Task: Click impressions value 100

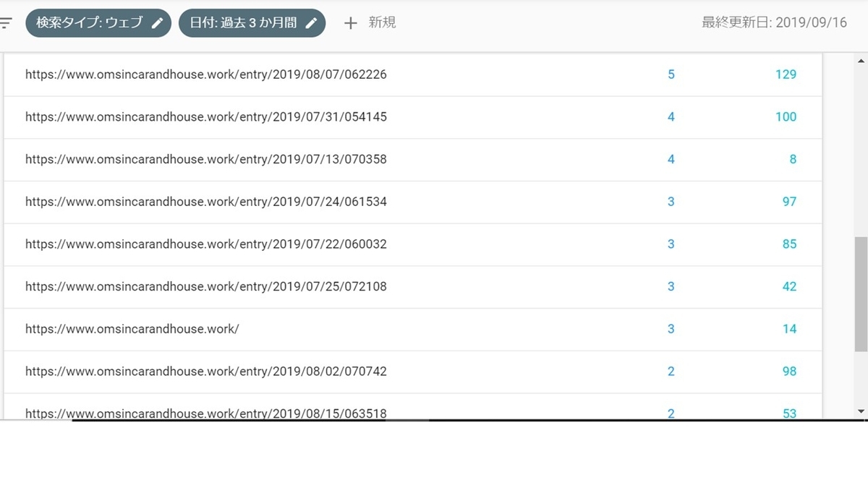Action: tap(786, 116)
